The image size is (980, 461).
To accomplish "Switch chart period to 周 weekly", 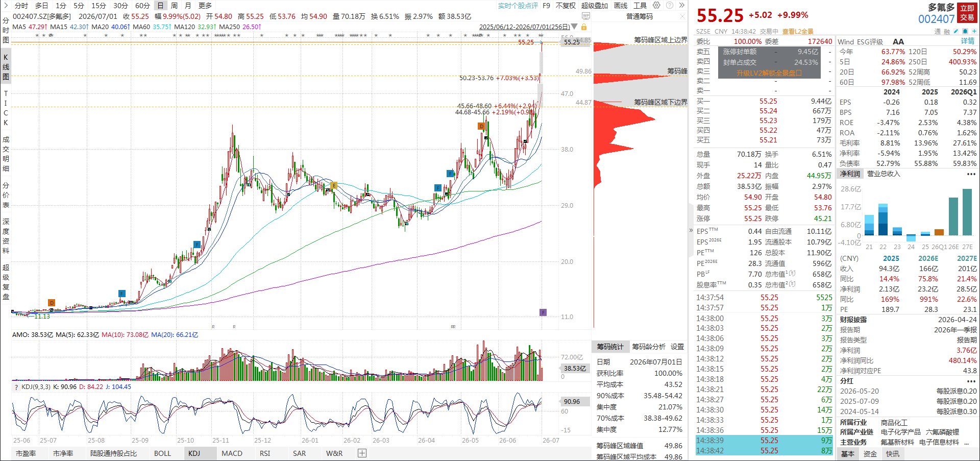I will pos(174,6).
